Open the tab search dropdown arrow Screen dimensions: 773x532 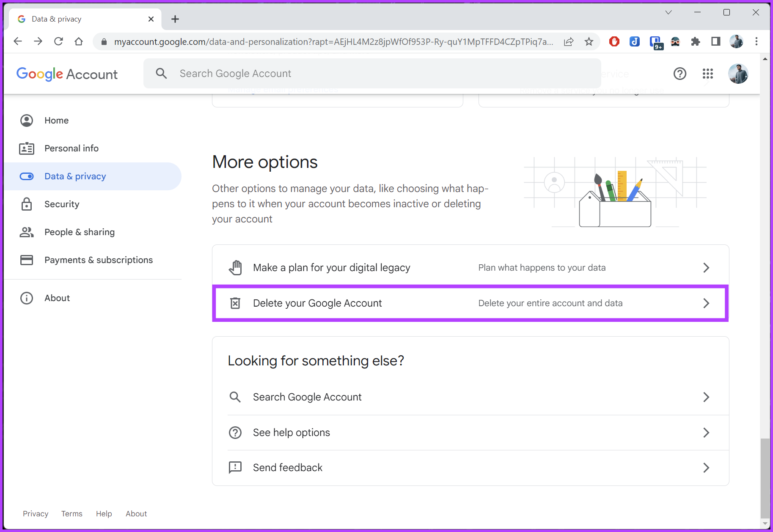click(668, 12)
